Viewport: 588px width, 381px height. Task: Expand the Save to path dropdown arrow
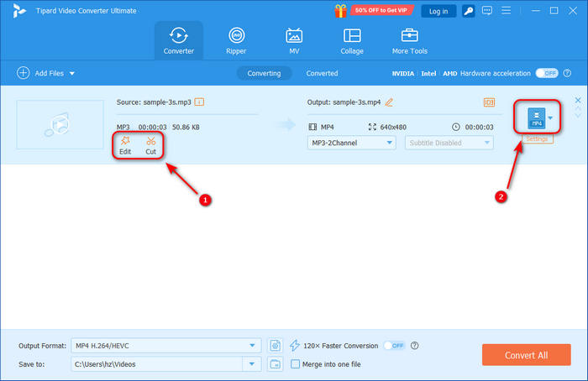pos(252,363)
